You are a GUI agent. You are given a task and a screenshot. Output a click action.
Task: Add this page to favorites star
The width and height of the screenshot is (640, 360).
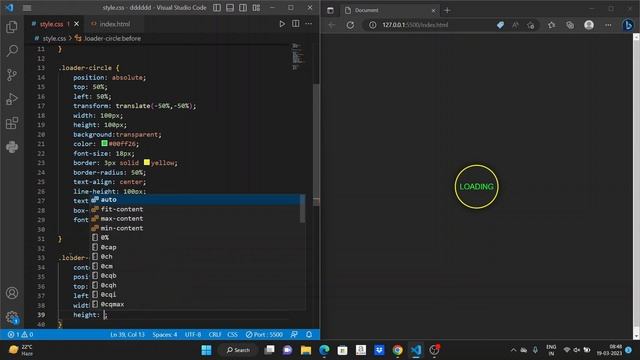click(x=531, y=25)
